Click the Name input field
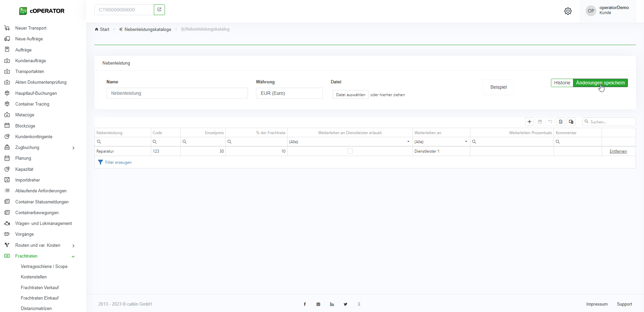 click(177, 93)
